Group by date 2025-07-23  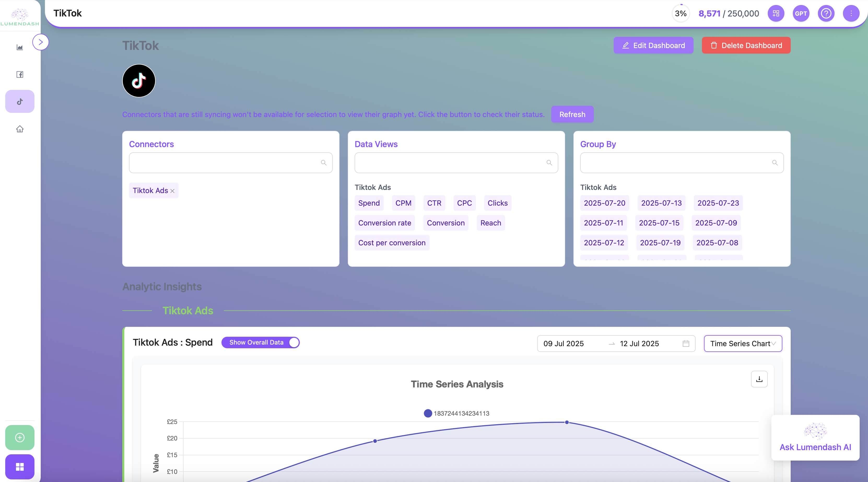[718, 203]
